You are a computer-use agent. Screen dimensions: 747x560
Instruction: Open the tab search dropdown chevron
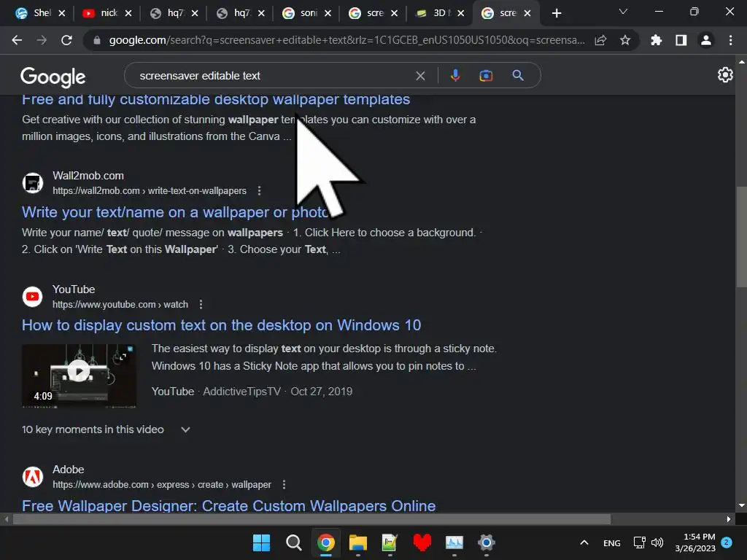623,12
